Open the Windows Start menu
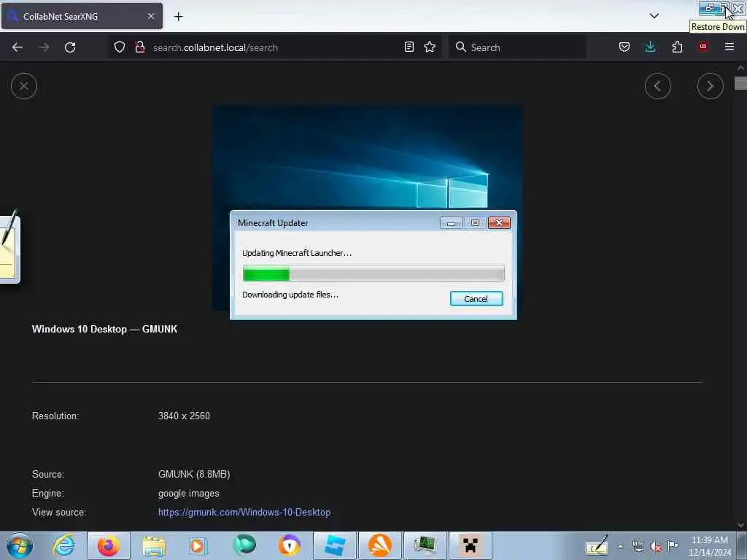 tap(20, 545)
